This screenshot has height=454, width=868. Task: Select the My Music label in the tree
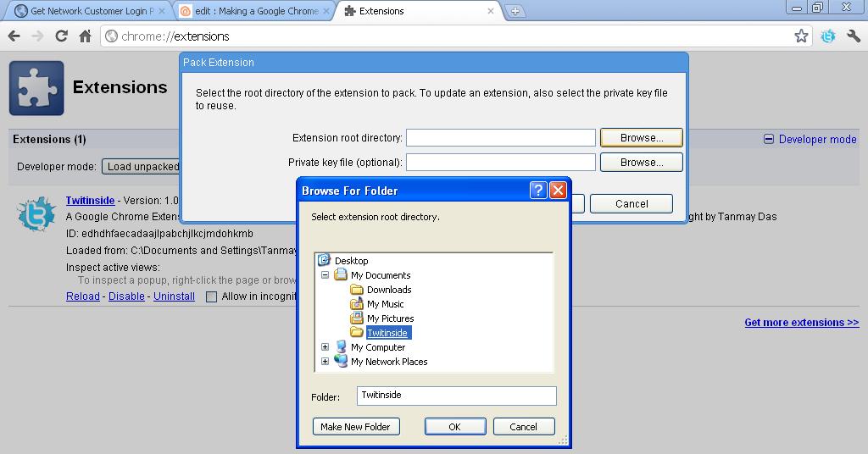386,303
